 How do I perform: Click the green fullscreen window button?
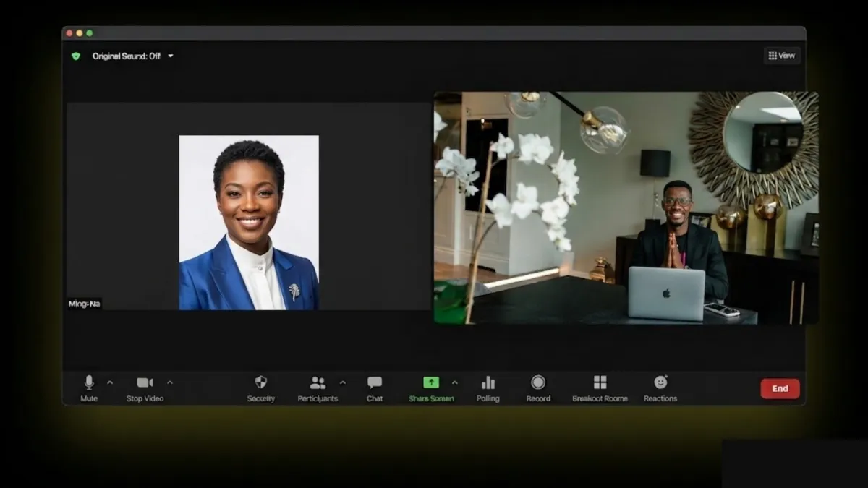(90, 33)
